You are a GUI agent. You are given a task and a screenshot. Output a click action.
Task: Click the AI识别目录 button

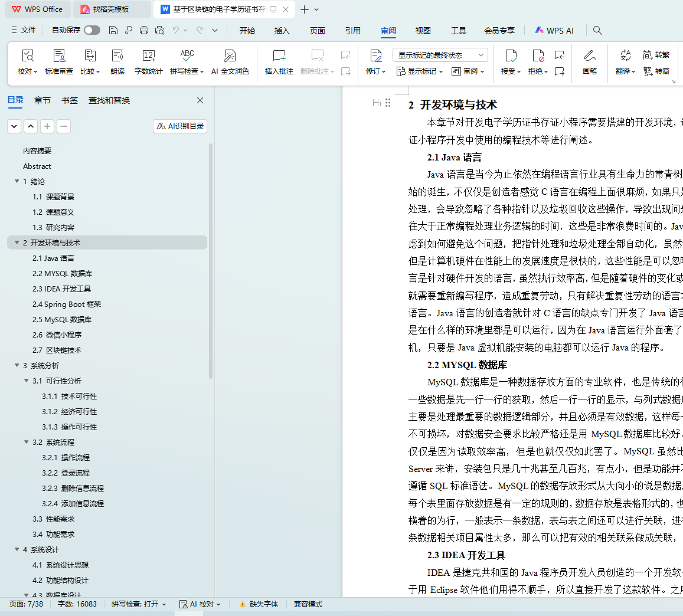click(x=180, y=126)
